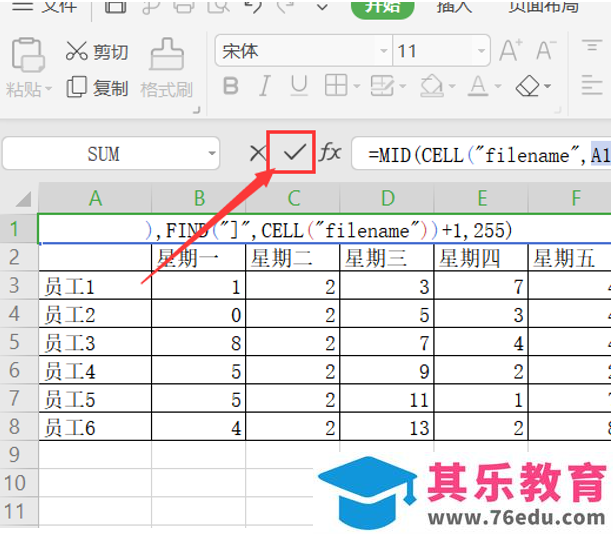Image resolution: width=613 pixels, height=534 pixels.
Task: Click the print icon in quick access bar
Action: coord(184,7)
